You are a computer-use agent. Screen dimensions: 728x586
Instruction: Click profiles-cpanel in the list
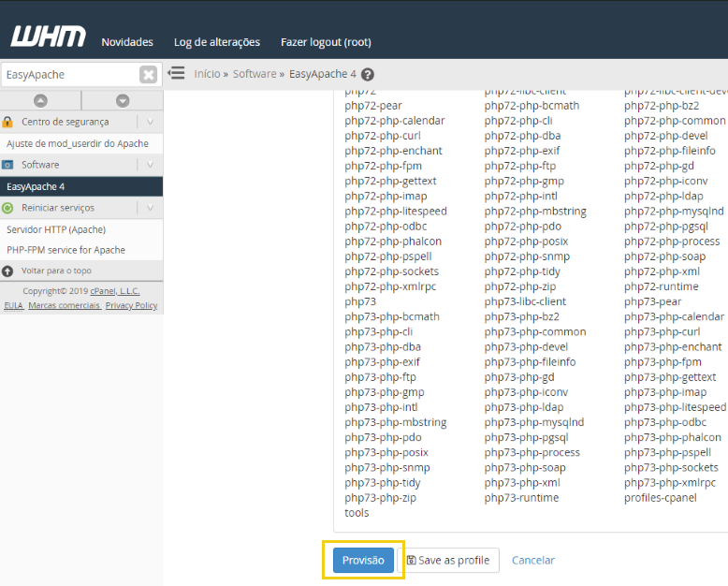tap(661, 497)
